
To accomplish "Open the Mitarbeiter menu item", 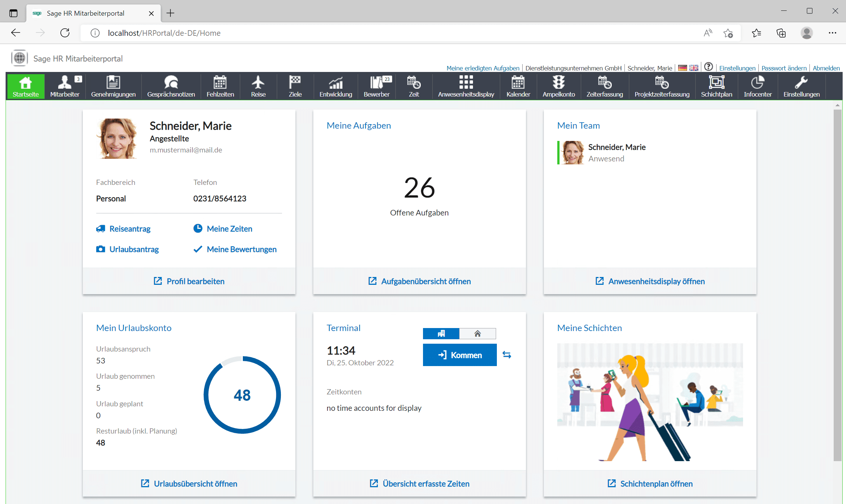I will pyautogui.click(x=65, y=86).
